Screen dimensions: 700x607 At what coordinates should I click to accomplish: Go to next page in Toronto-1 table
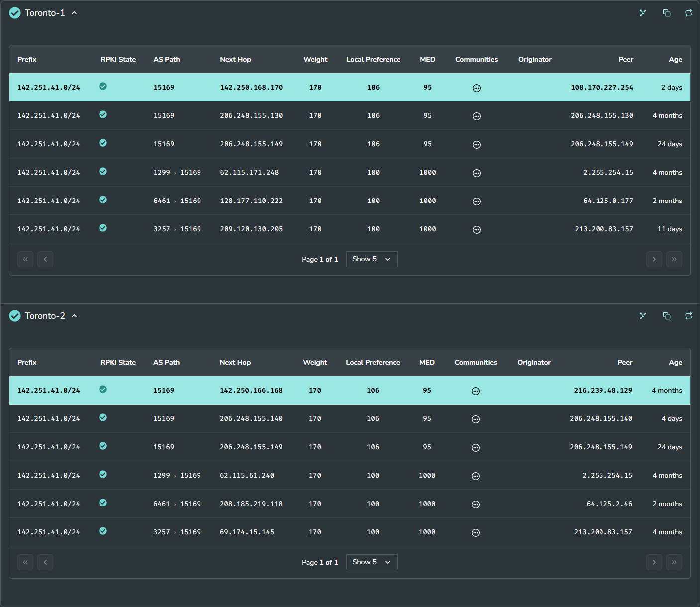point(654,259)
